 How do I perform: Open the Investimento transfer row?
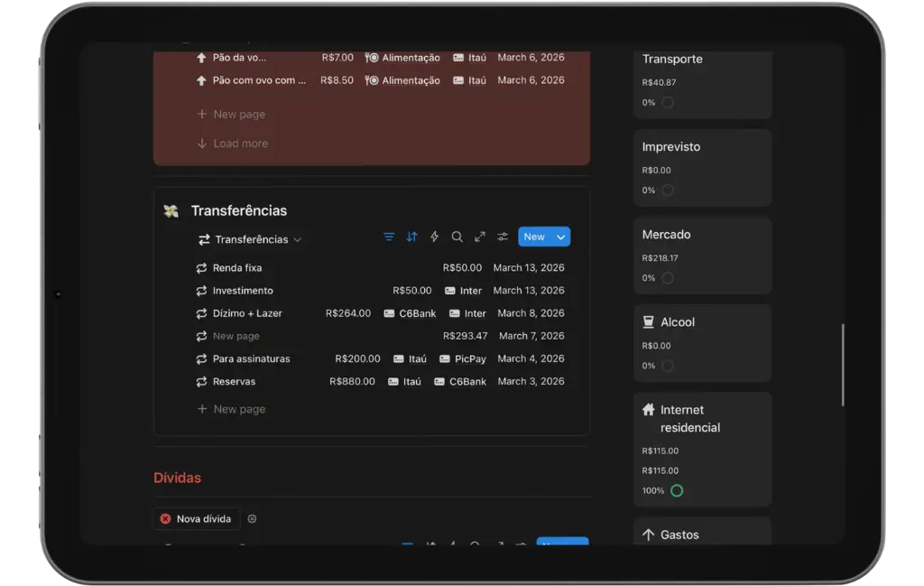coord(380,291)
